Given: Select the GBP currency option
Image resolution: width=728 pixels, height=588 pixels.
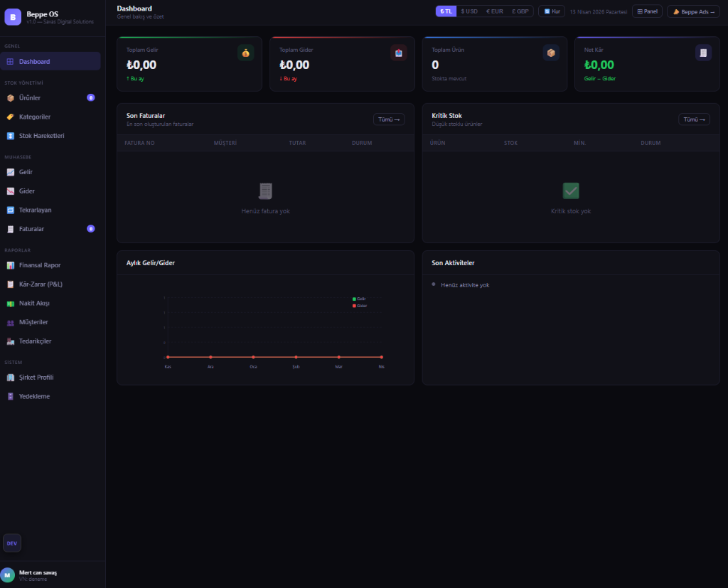Looking at the screenshot, I should (x=520, y=11).
